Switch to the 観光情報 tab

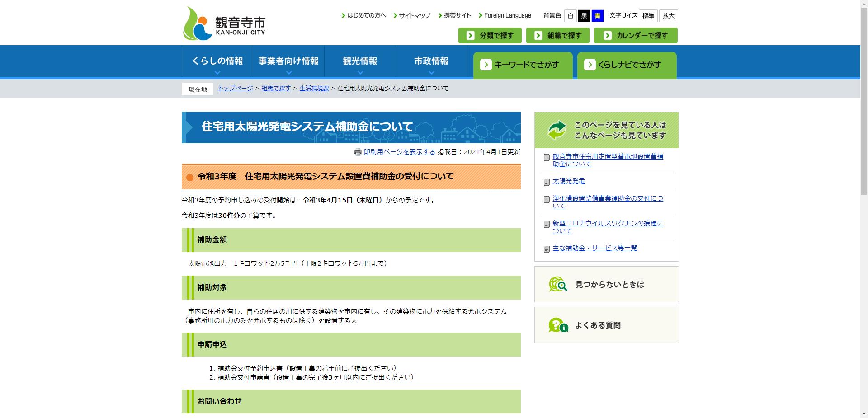(x=360, y=61)
